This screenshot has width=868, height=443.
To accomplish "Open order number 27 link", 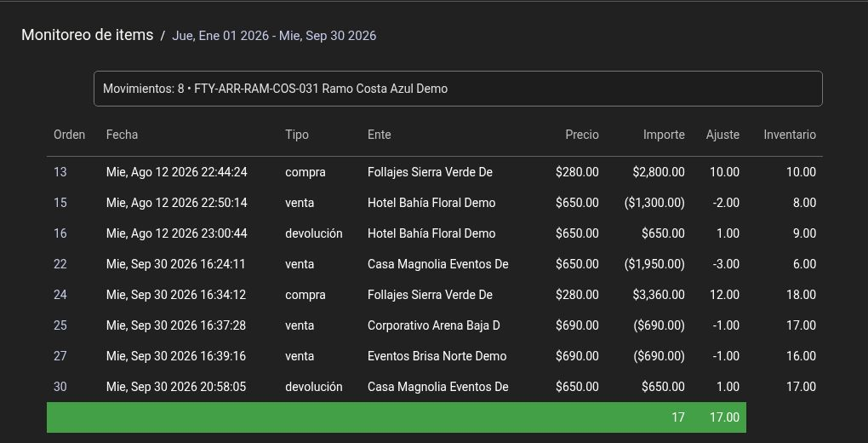I will tap(60, 356).
